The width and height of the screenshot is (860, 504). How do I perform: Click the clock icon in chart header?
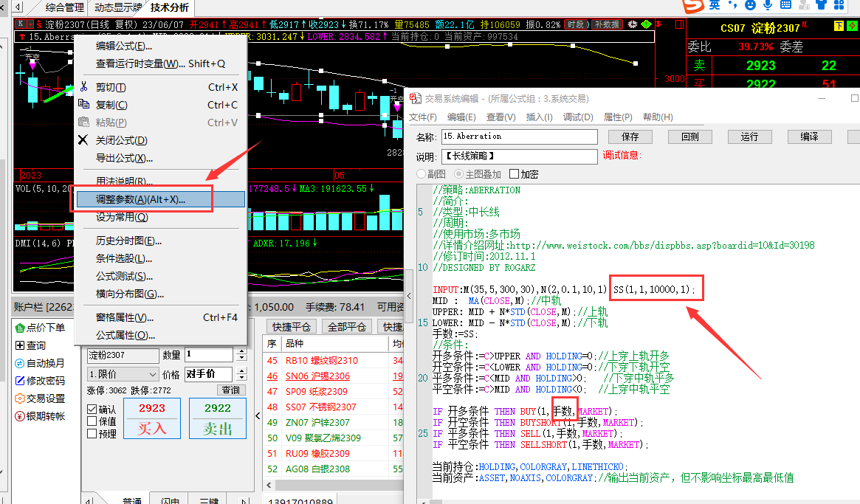click(x=633, y=24)
